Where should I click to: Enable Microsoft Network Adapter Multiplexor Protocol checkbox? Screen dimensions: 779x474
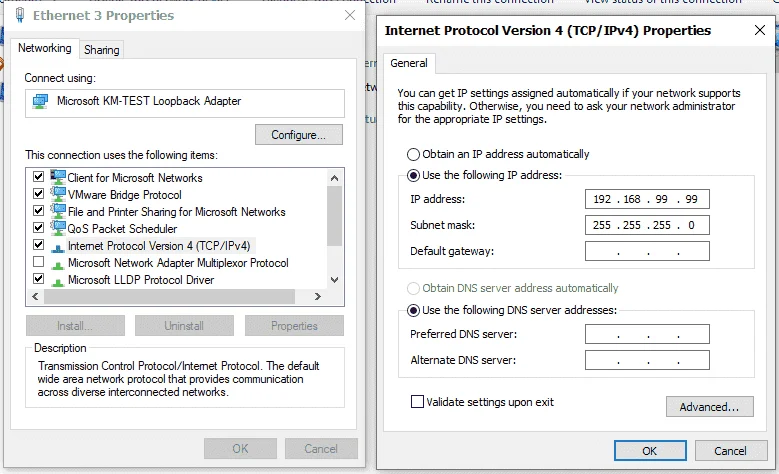click(38, 261)
